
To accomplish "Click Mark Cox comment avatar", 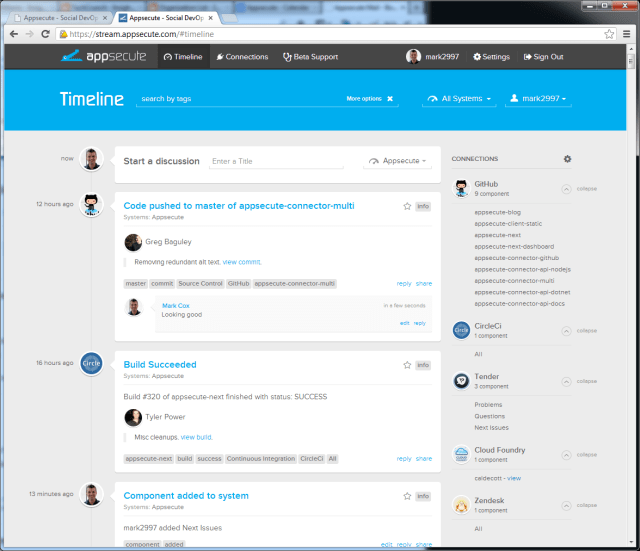I will [x=133, y=307].
